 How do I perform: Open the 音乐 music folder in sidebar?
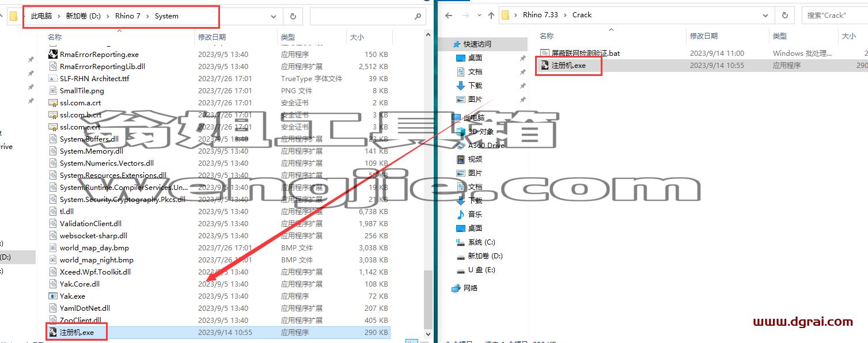[475, 215]
